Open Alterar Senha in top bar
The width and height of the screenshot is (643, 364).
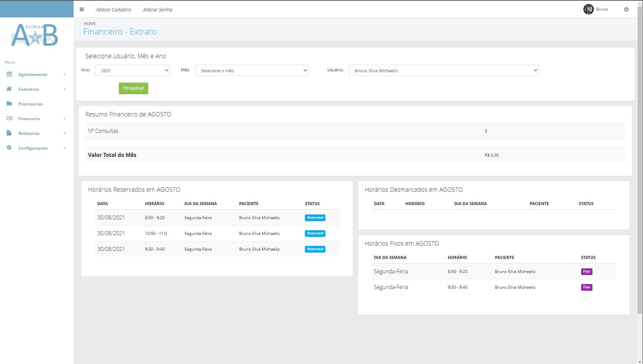(x=157, y=10)
